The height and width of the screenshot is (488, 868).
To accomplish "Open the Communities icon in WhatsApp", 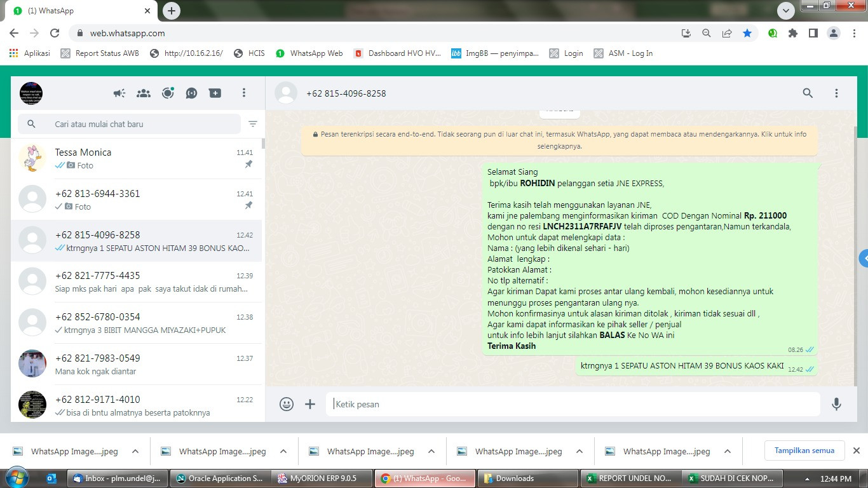I will 144,93.
